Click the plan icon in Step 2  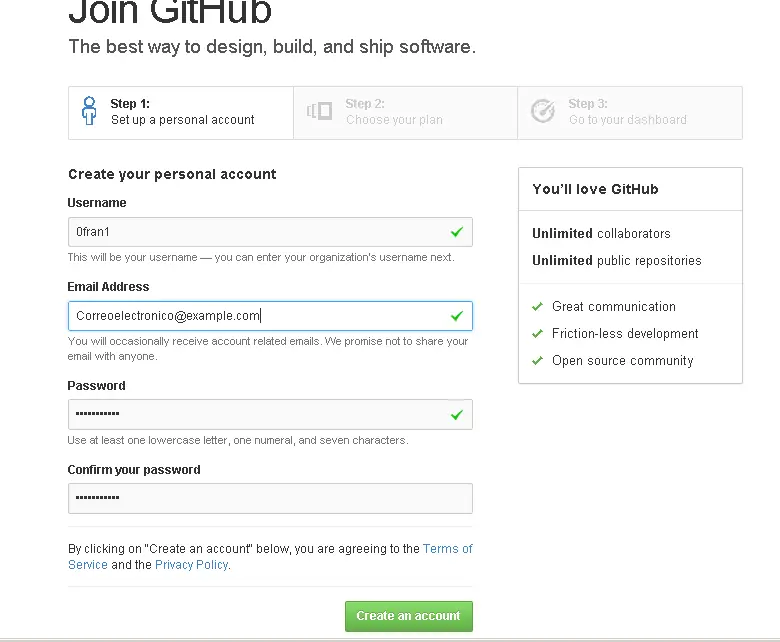coord(319,111)
